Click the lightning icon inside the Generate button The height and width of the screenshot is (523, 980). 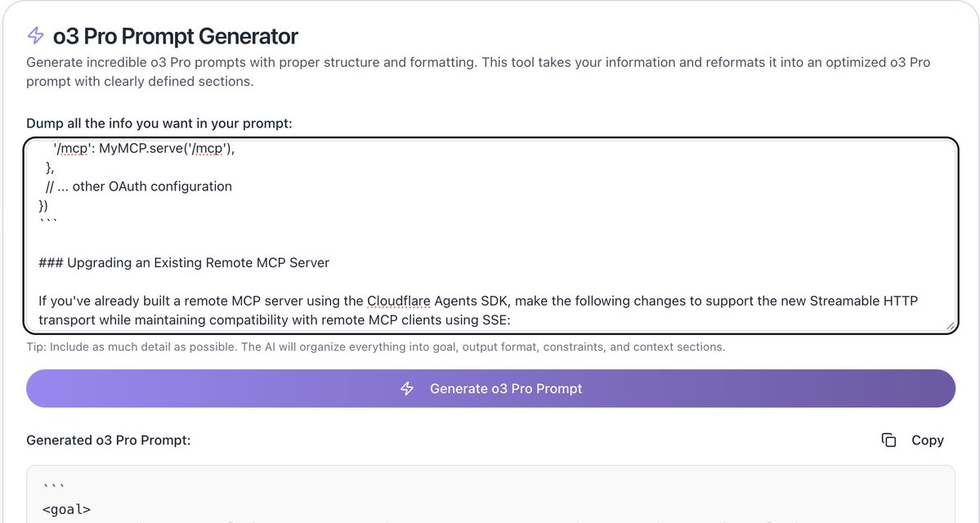tap(407, 389)
